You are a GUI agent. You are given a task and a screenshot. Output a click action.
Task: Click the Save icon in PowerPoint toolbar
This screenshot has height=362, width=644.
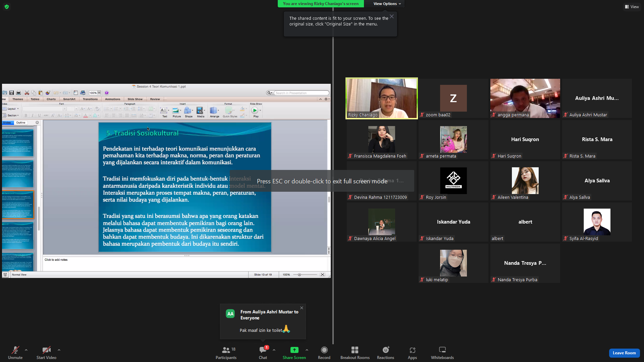point(11,93)
